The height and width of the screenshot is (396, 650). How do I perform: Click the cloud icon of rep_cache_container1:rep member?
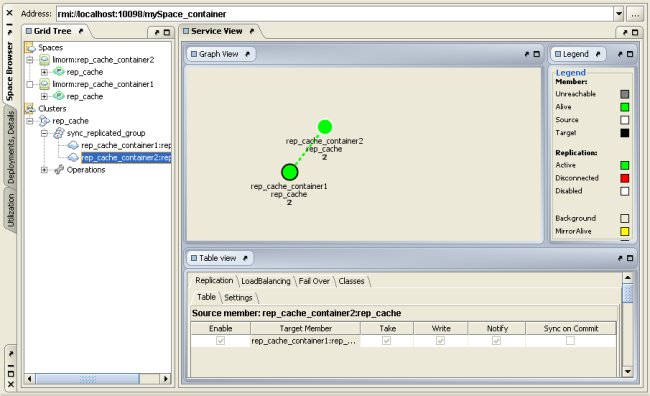pyautogui.click(x=73, y=145)
